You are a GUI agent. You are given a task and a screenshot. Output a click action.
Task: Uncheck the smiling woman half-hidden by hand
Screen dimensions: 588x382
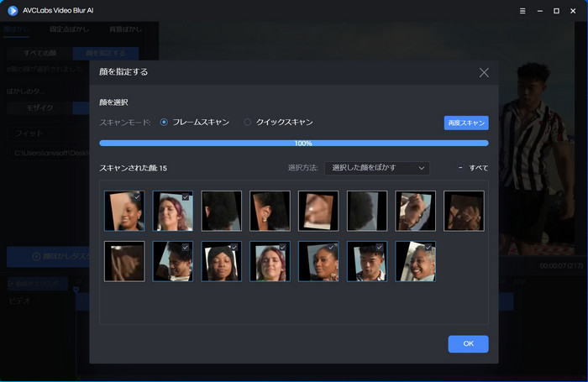pyautogui.click(x=137, y=196)
